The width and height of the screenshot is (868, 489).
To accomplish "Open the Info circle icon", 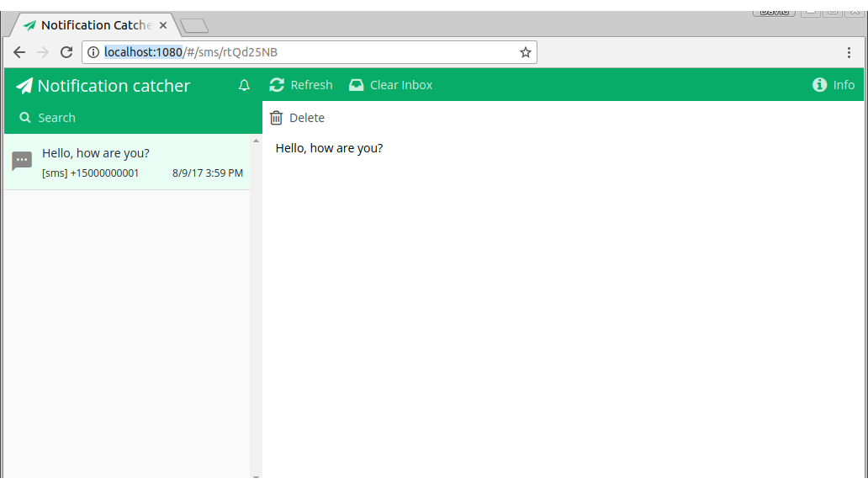I will pos(819,85).
